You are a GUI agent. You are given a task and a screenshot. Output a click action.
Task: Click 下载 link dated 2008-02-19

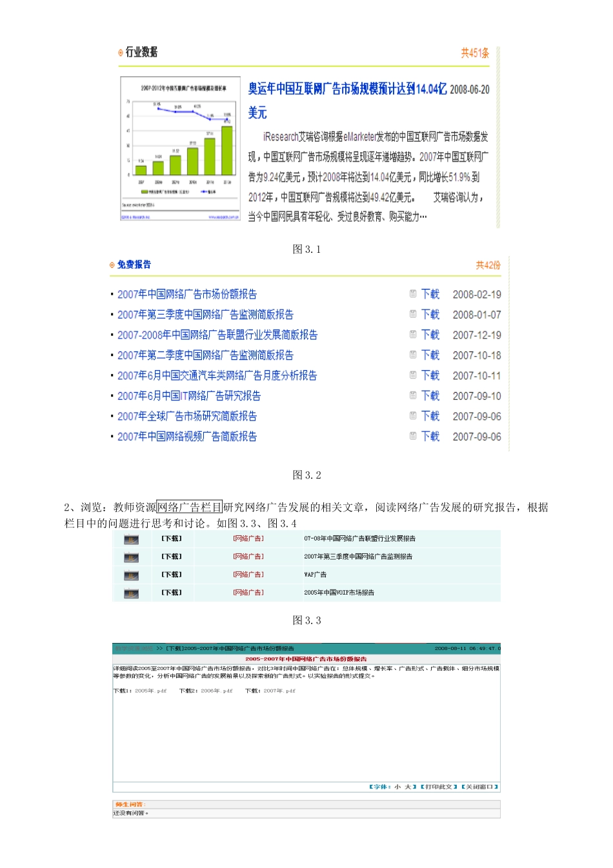click(x=430, y=294)
